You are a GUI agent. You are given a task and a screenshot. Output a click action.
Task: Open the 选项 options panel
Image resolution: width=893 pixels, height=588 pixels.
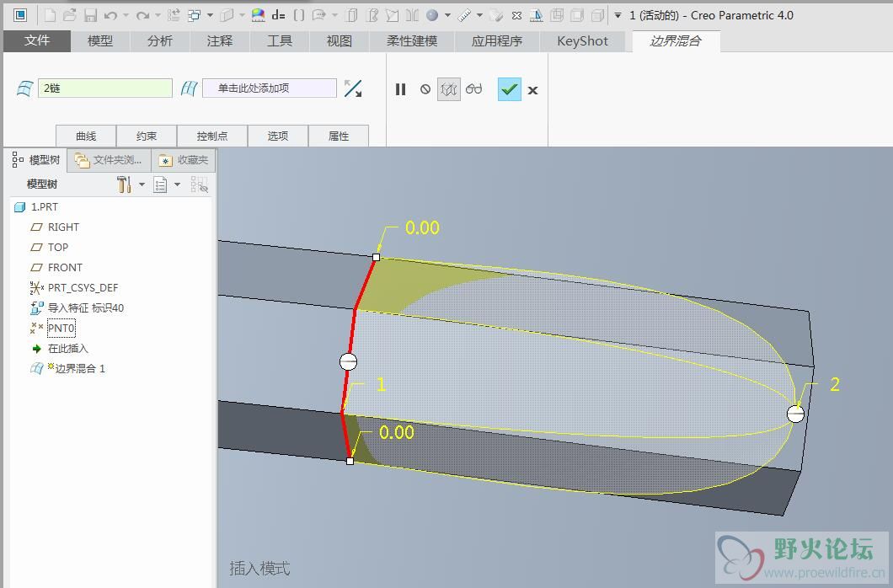(x=278, y=136)
